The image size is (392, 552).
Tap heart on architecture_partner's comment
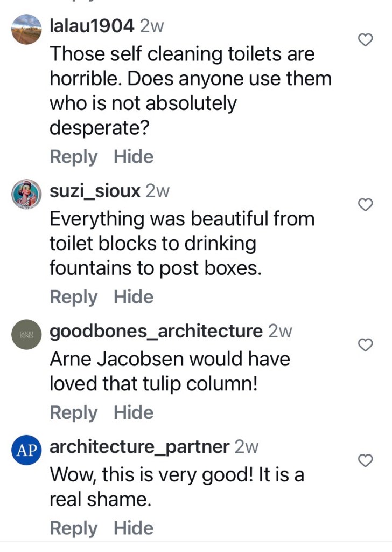[x=366, y=460]
